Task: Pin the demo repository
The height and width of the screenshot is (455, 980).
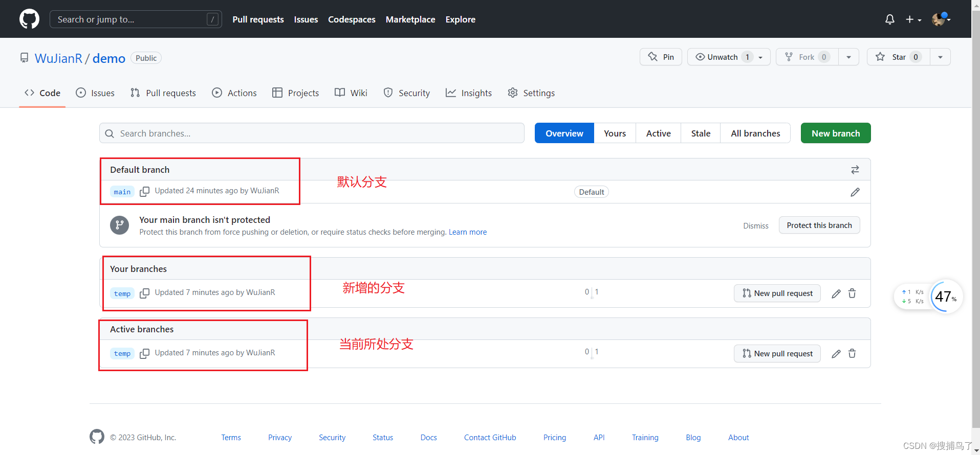Action: 661,57
